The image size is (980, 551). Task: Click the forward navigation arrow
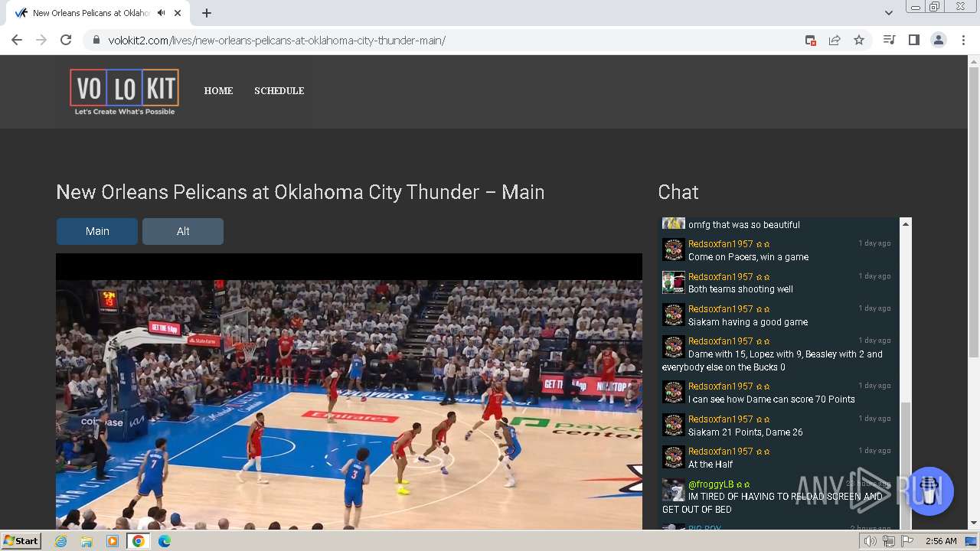pos(41,40)
